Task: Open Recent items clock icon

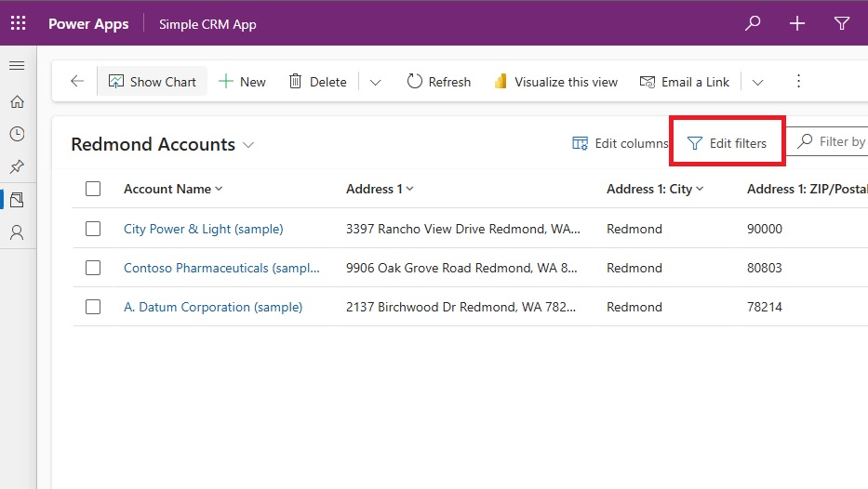Action: (x=17, y=134)
